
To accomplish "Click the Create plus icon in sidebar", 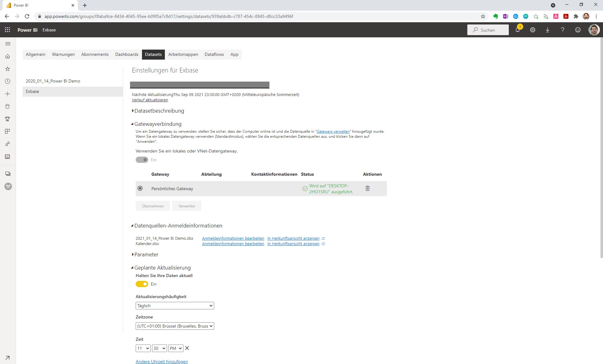I will click(8, 94).
